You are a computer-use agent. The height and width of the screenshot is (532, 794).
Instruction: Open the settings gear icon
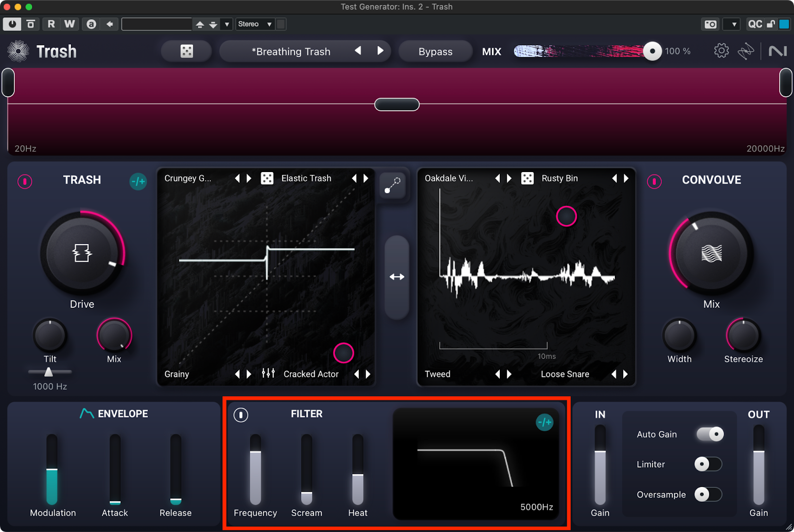(x=721, y=51)
